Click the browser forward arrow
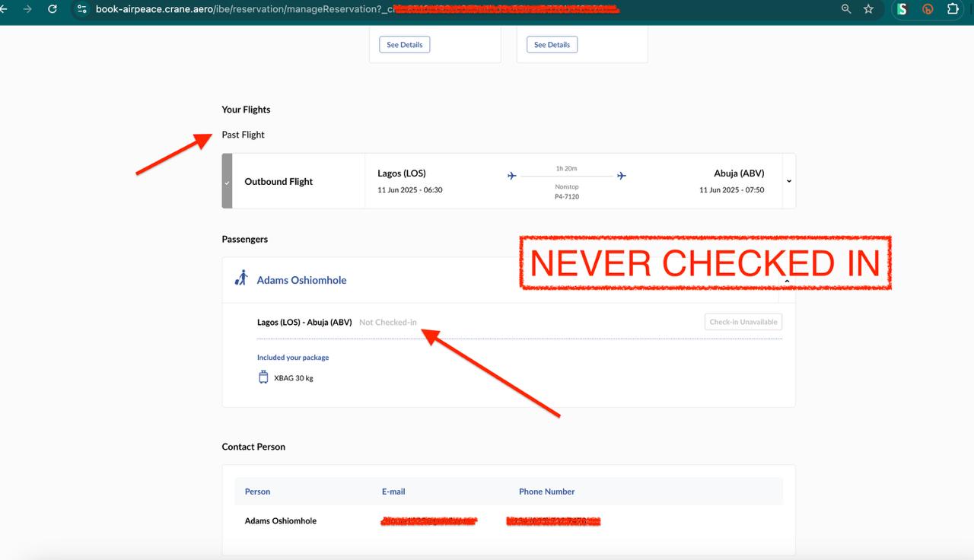Image resolution: width=974 pixels, height=560 pixels. click(x=28, y=9)
